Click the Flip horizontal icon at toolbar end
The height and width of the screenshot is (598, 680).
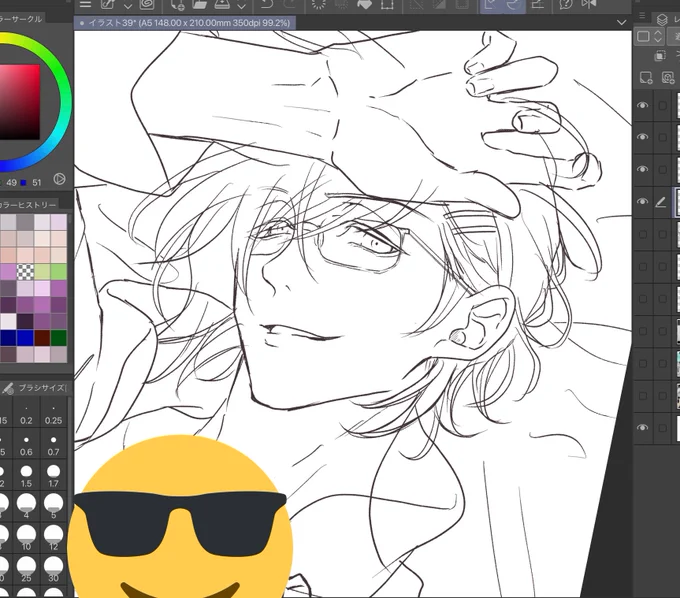[589, 4]
